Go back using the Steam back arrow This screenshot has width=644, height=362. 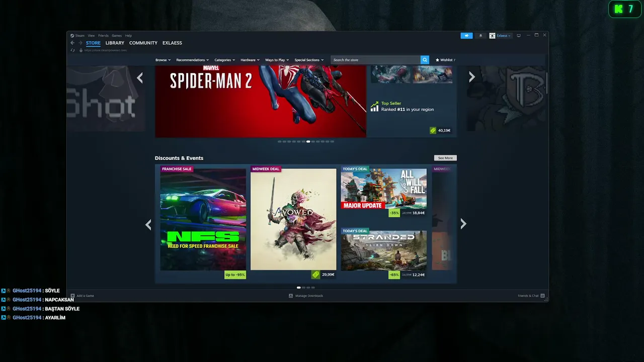pos(72,43)
